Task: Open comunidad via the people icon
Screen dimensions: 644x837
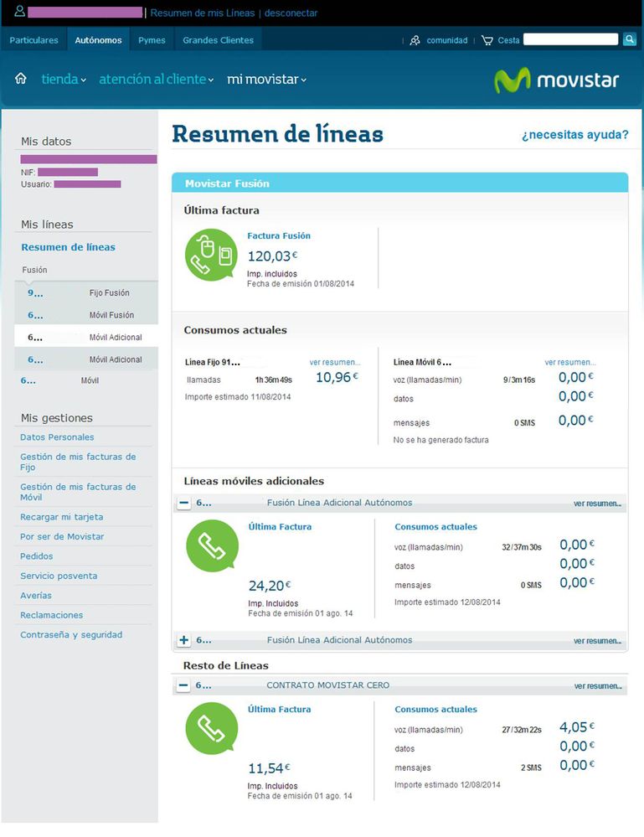Action: pyautogui.click(x=415, y=39)
